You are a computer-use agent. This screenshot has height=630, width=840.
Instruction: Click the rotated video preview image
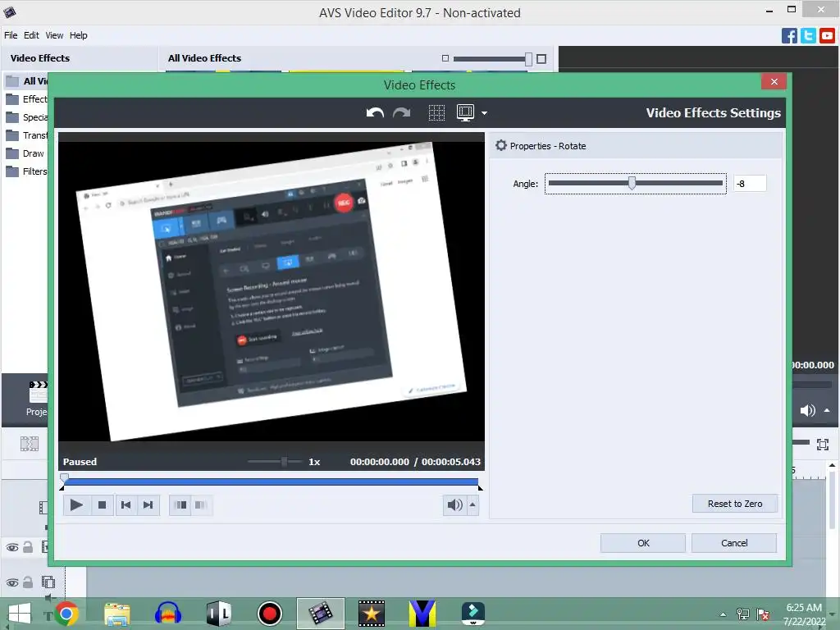tap(271, 291)
